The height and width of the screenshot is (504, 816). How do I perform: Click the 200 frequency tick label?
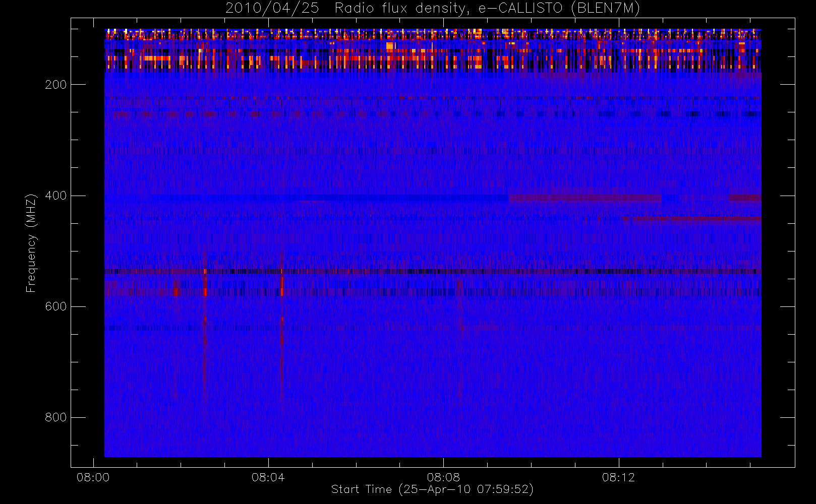click(55, 85)
